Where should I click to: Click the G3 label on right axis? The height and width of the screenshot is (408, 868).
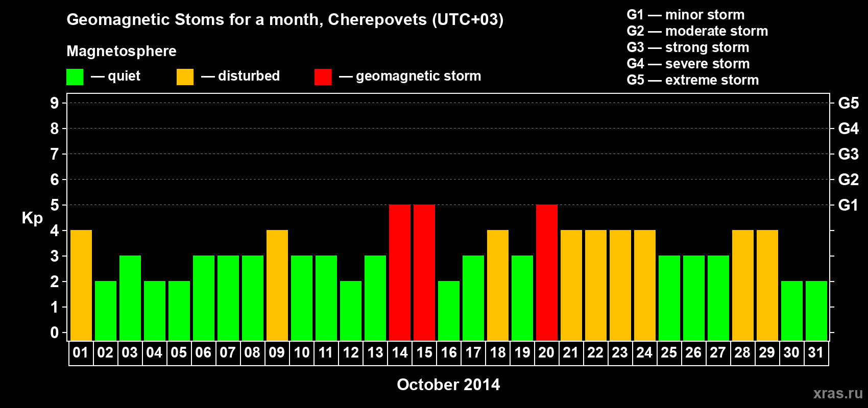(848, 154)
